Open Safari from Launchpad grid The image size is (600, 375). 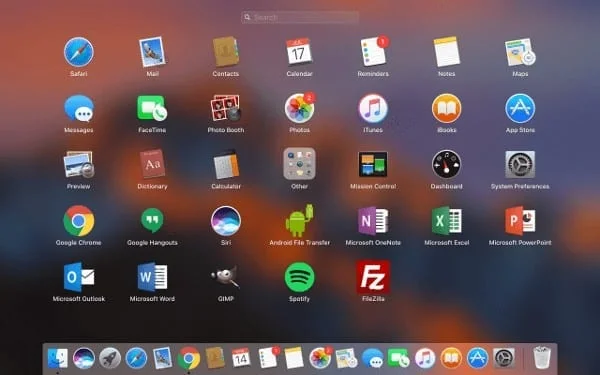click(x=78, y=52)
